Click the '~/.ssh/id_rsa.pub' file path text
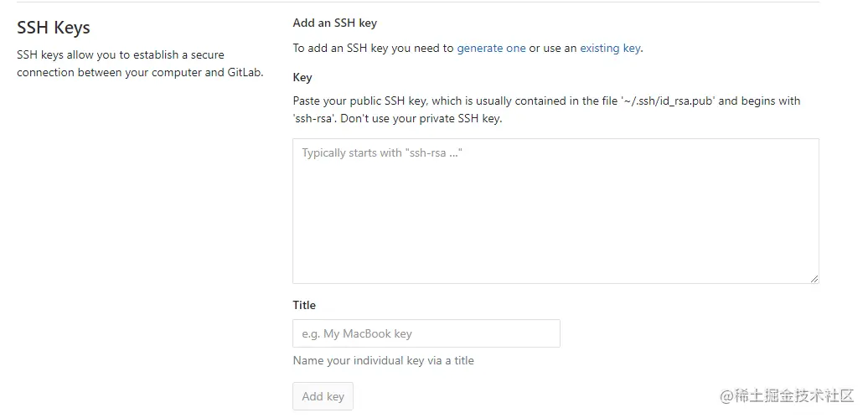This screenshot has width=868, height=418. [667, 101]
